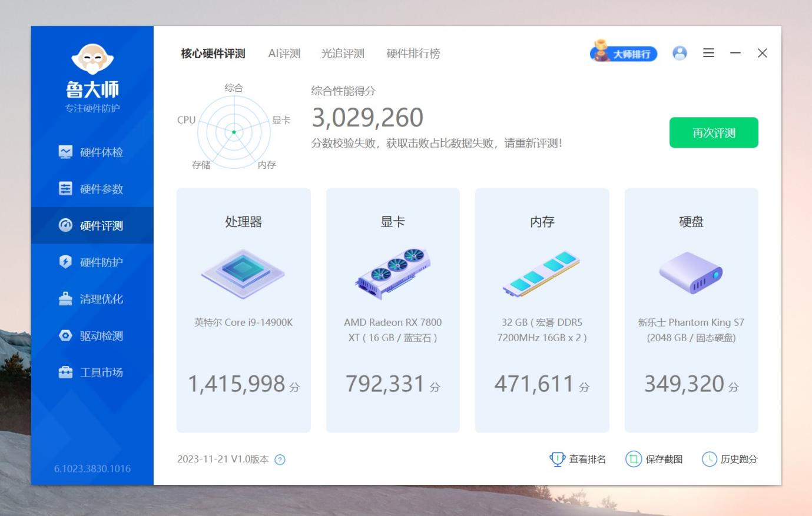
Task: Click the 硬盘 card title
Action: coord(691,222)
